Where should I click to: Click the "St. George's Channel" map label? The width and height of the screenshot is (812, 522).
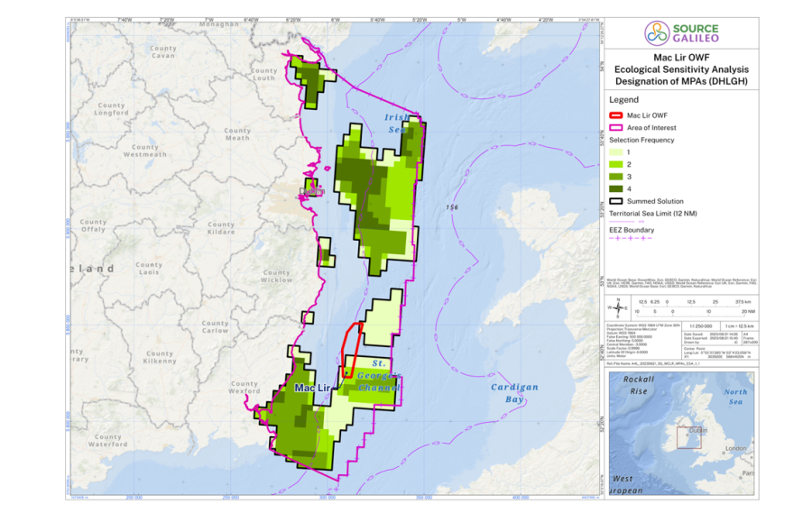point(379,376)
